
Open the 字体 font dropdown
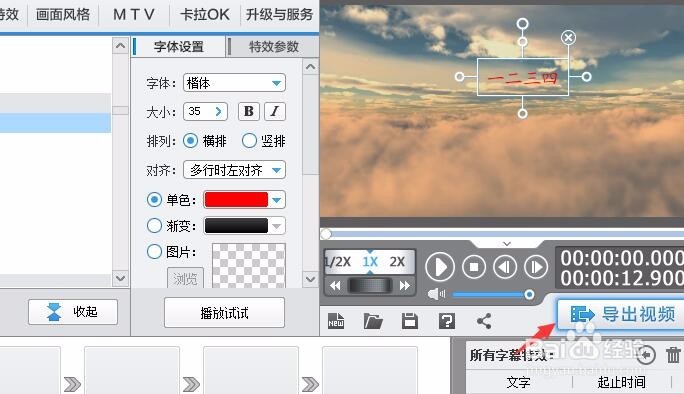(x=234, y=83)
